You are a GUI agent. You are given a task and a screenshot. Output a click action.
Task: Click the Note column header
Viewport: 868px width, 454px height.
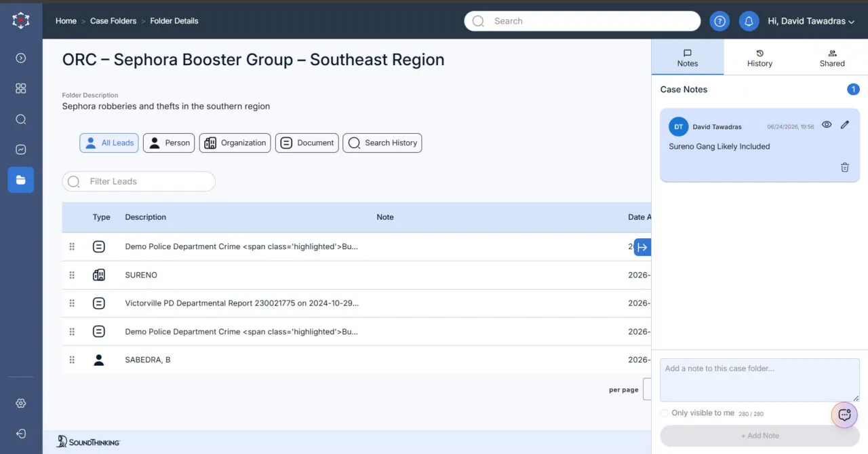pos(385,217)
